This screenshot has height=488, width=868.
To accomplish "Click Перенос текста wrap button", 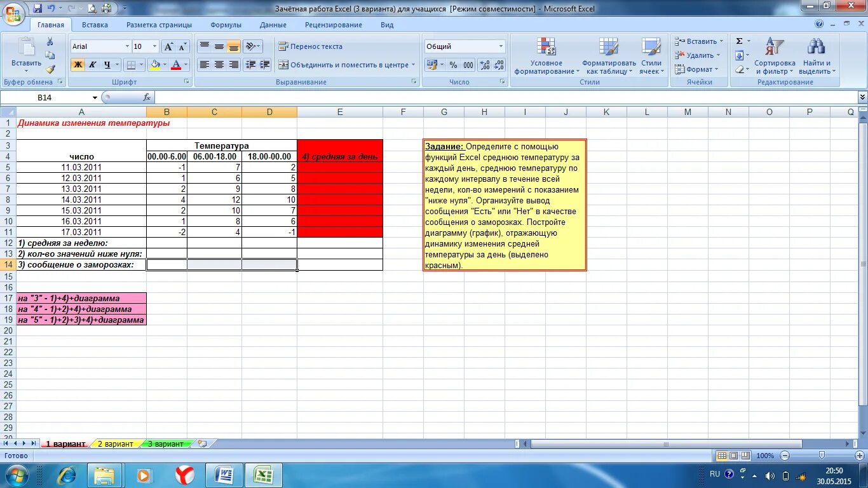I will tap(310, 46).
